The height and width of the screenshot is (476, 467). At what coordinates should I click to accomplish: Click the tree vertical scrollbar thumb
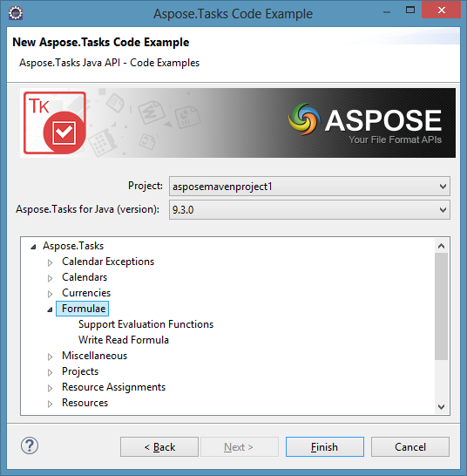442,307
